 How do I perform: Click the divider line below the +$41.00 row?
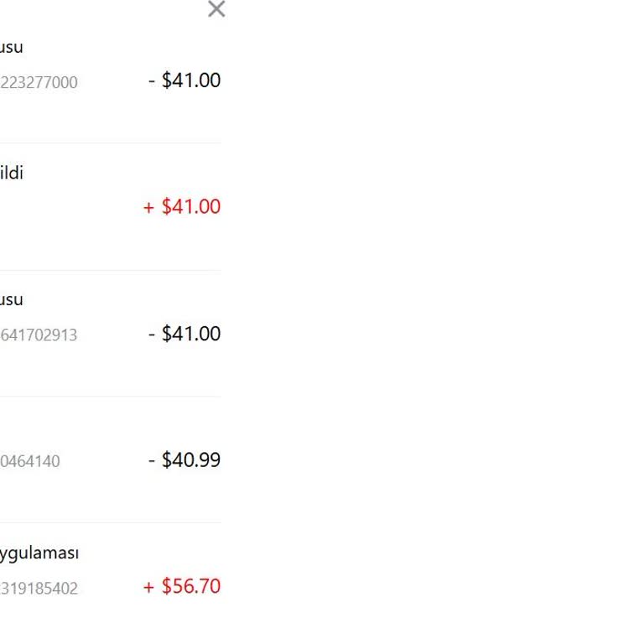coord(109,270)
